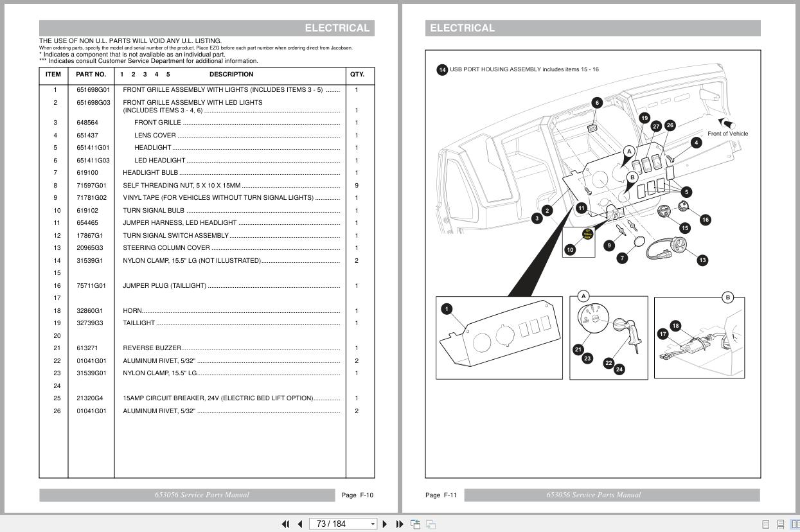
Task: Click diagram callout number 13
Action: (702, 260)
